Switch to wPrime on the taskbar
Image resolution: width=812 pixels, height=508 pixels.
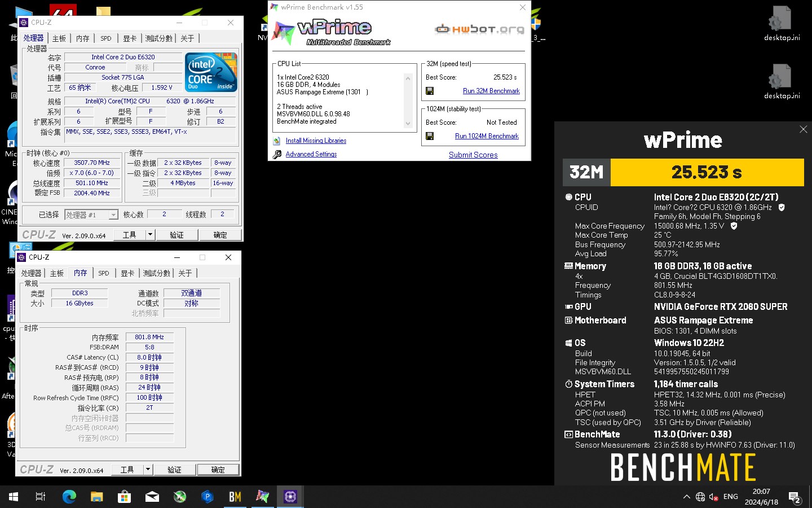click(x=262, y=497)
